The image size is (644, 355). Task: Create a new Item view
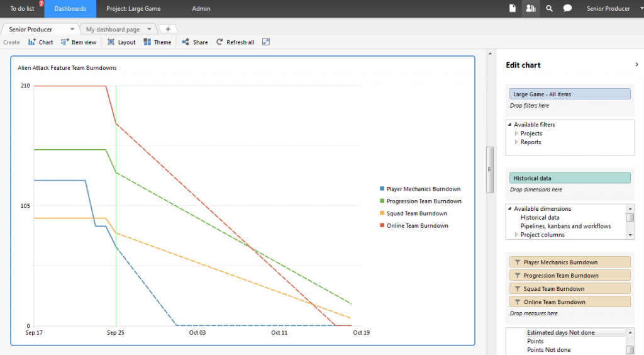79,42
